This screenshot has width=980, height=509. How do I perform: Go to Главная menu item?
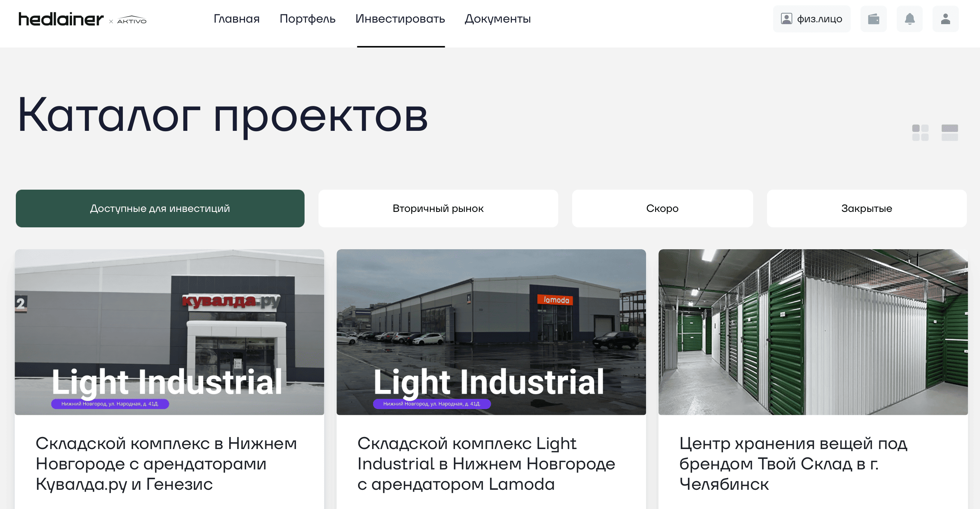pyautogui.click(x=237, y=18)
